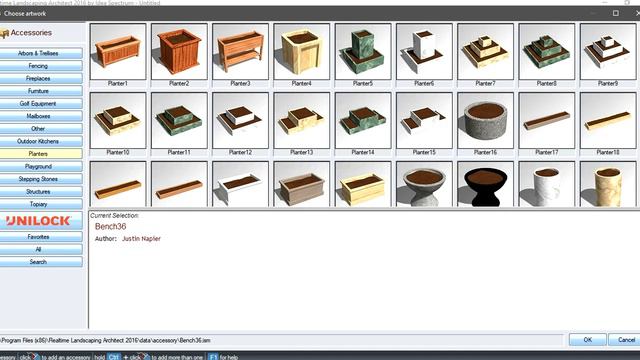Open the Mailboxes category

click(41, 116)
